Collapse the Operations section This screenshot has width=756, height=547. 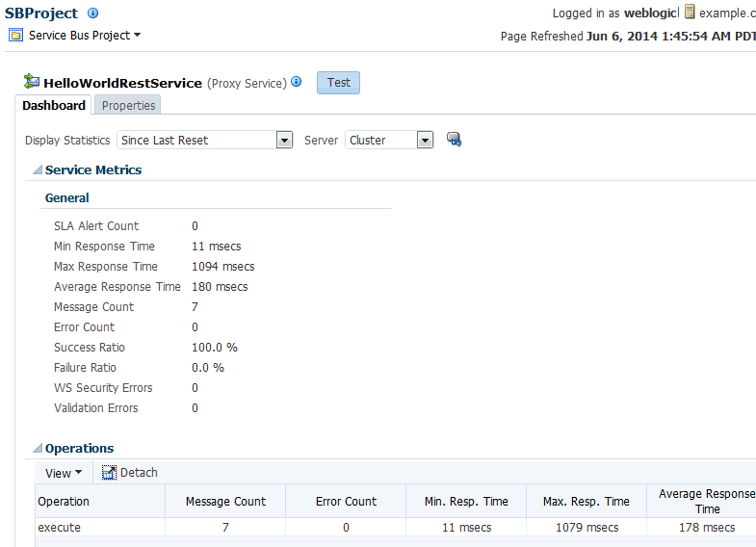(38, 448)
